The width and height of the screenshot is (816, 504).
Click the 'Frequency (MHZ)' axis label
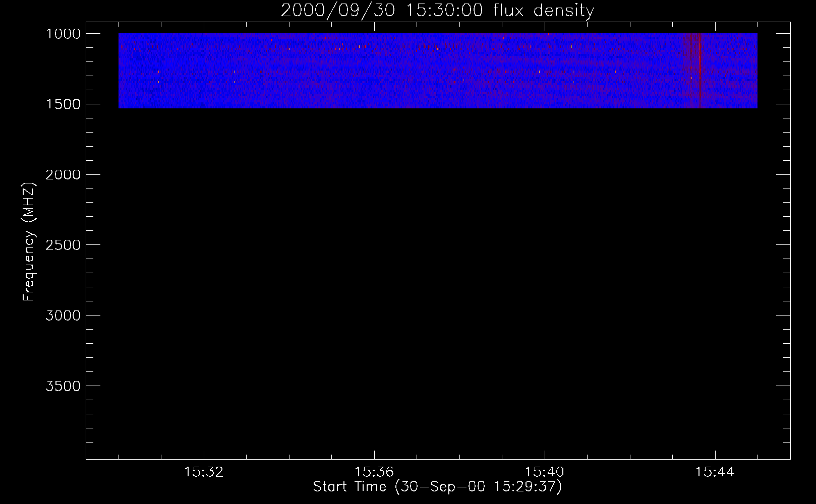29,241
